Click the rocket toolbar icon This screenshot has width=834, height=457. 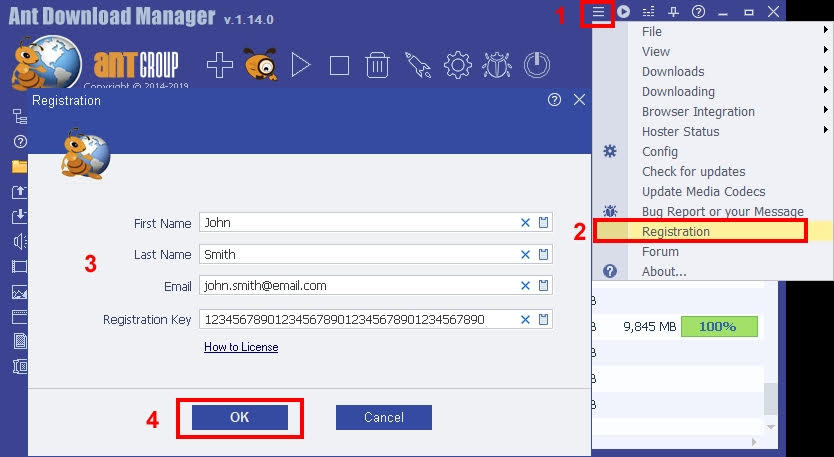pos(418,65)
